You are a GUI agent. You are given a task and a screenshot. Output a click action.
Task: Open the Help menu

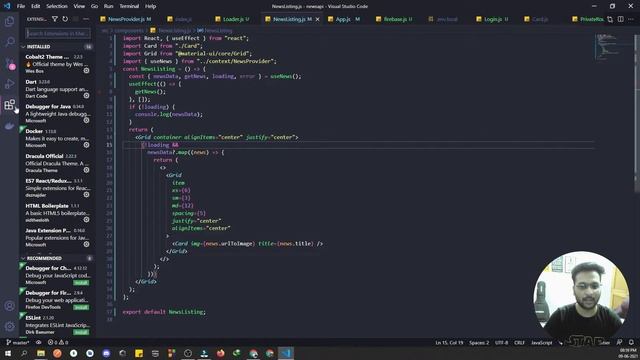point(151,6)
